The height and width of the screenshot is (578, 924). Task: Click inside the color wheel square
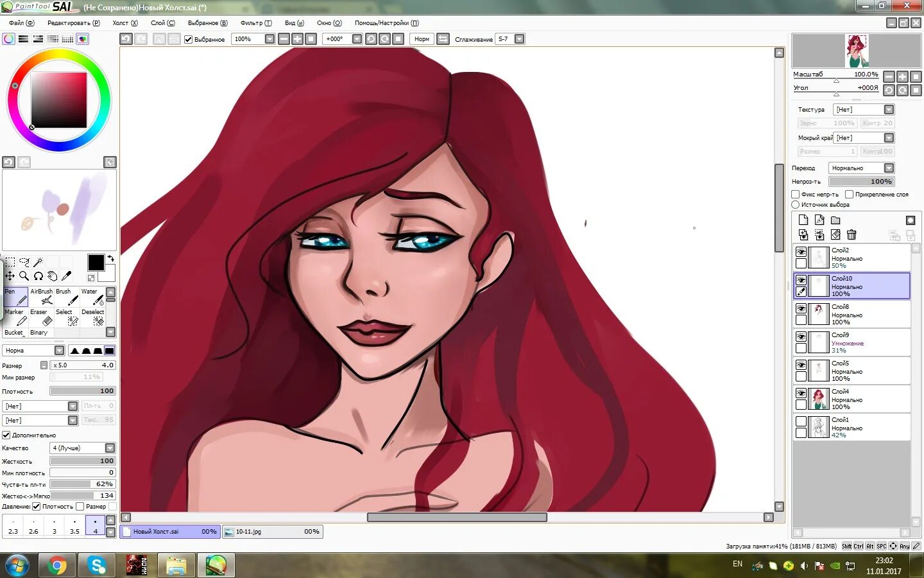point(59,100)
